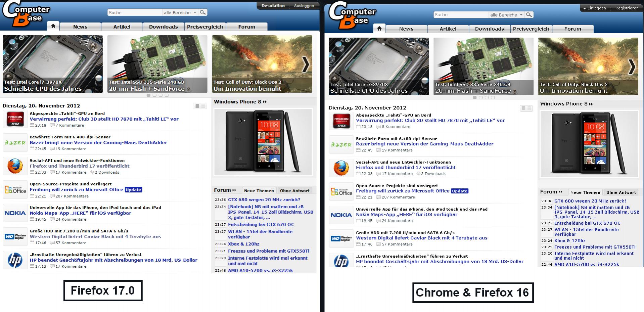Open the home icon tab on the Firefox 17.0 page
Screen dimensions: 644x312
click(53, 26)
